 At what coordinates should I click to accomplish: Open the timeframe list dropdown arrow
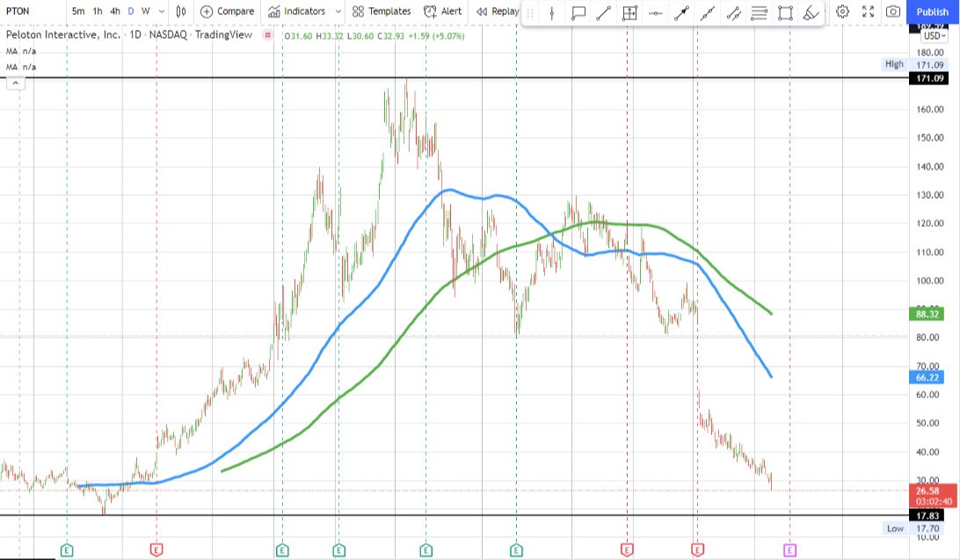[162, 11]
